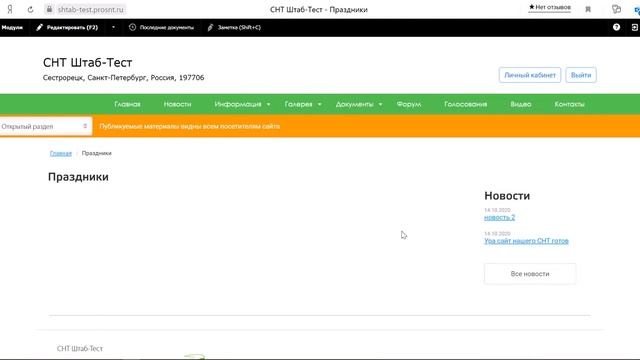
Task: Open 'Голосования' in navigation menu
Action: click(466, 104)
